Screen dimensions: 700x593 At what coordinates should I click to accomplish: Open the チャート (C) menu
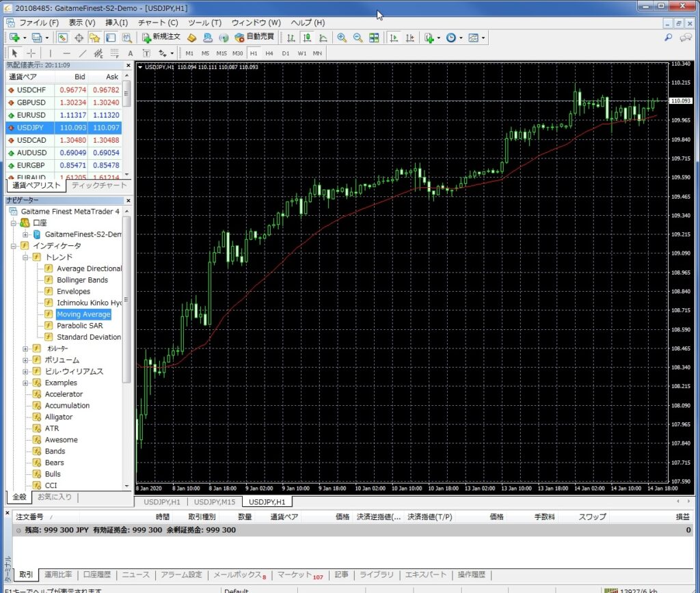tap(158, 23)
